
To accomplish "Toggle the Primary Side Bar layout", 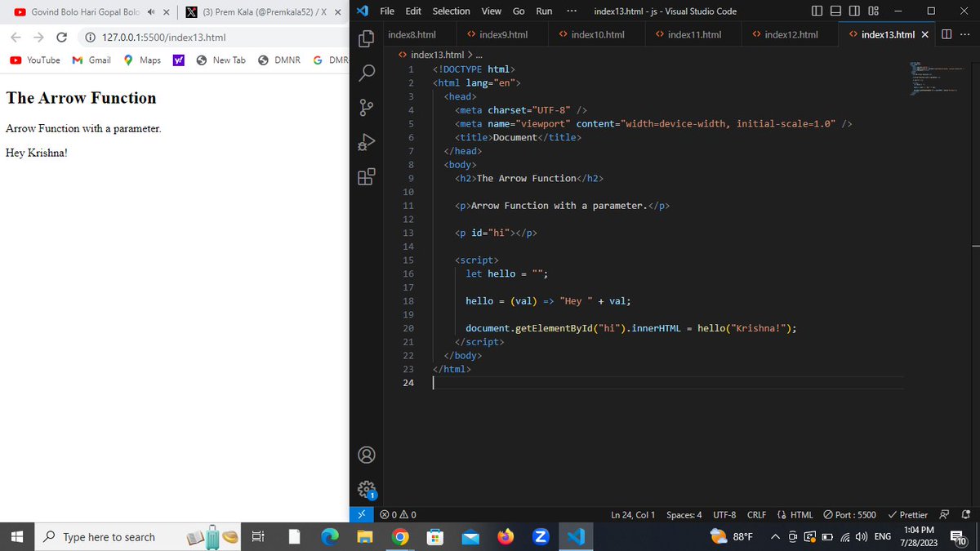I will [819, 11].
